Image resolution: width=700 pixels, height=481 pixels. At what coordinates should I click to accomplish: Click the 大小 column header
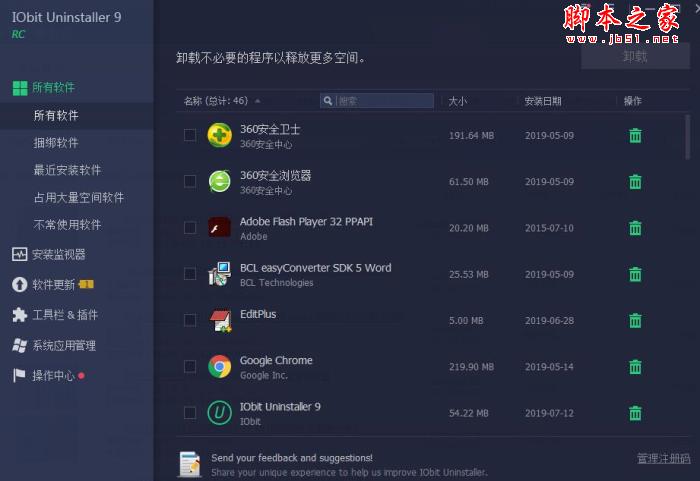coord(458,101)
